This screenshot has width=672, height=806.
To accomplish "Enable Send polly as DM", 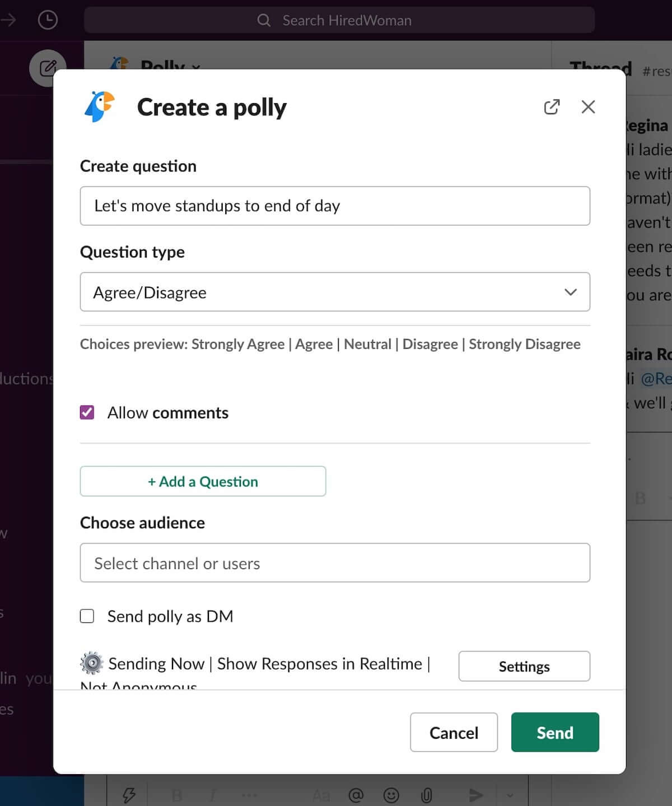I will pyautogui.click(x=87, y=616).
